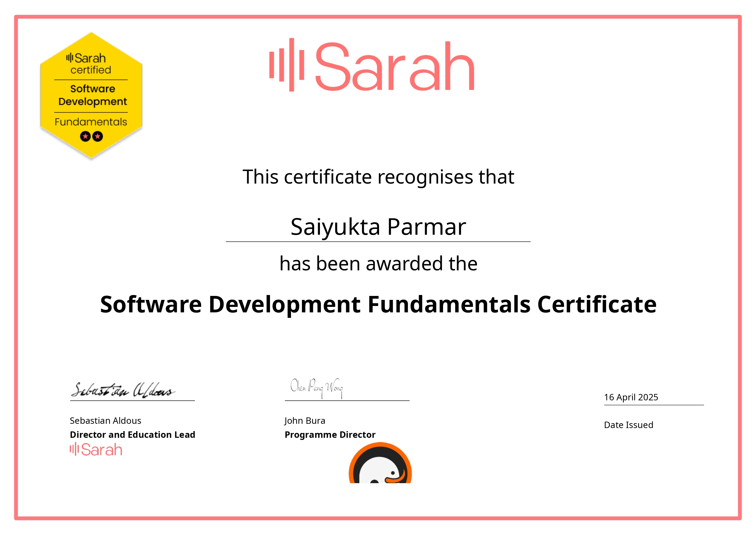The image size is (756, 534).
Task: Click Sebastian Aldous's handwritten signature
Action: 123,390
